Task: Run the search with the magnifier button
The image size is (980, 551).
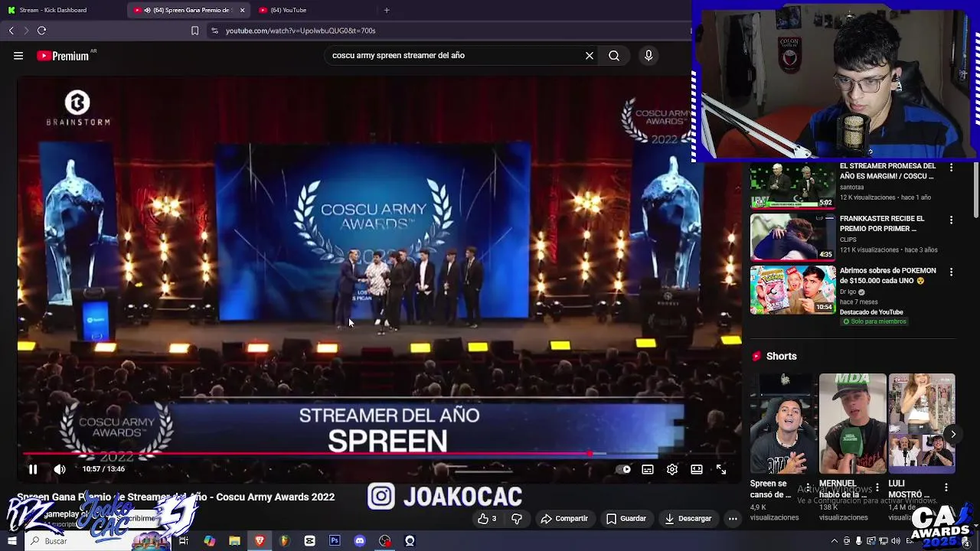Action: coord(614,55)
